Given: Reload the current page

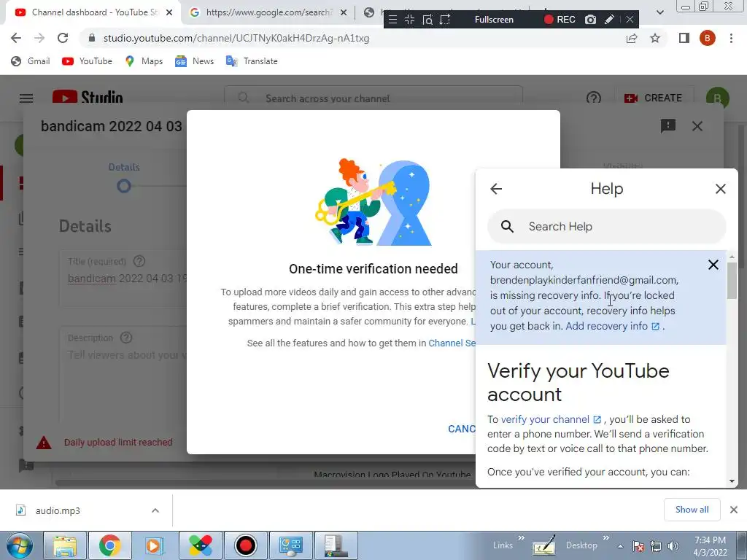Looking at the screenshot, I should [63, 38].
